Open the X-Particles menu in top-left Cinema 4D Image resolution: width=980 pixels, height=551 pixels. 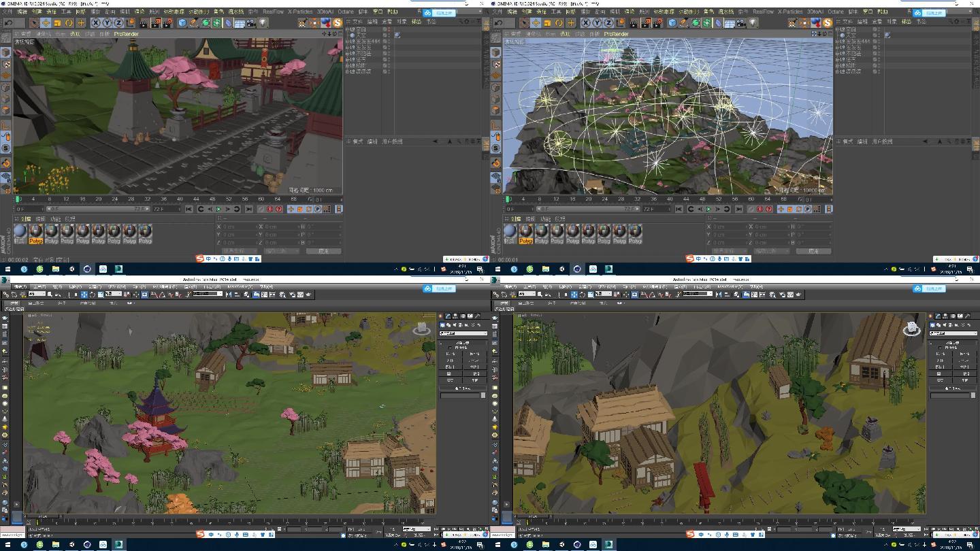299,12
